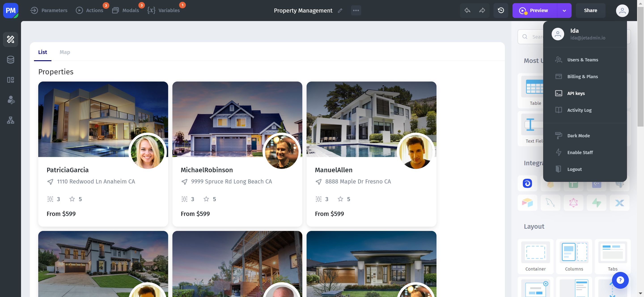Image resolution: width=644 pixels, height=297 pixels.
Task: Click address 8888 Maple Dr Fresno CA
Action: [358, 181]
